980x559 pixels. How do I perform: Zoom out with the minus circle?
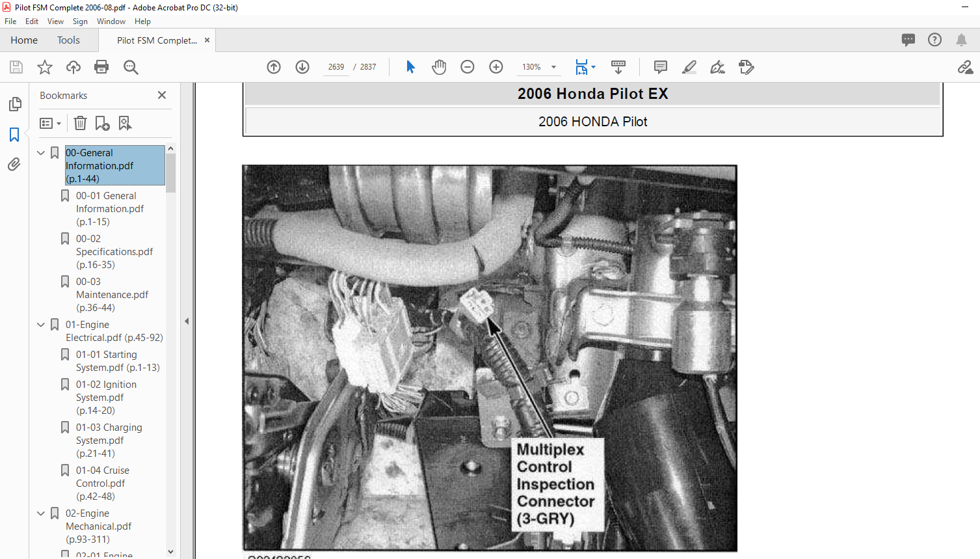click(x=468, y=67)
